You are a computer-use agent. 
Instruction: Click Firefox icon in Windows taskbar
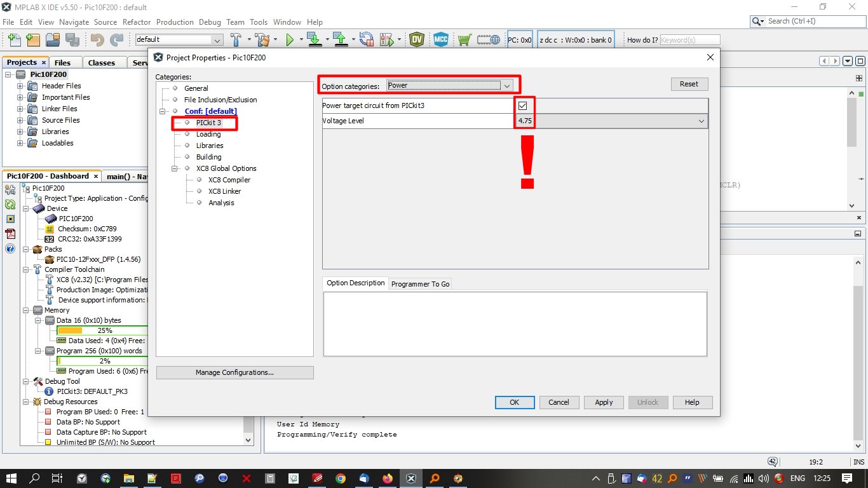388,478
